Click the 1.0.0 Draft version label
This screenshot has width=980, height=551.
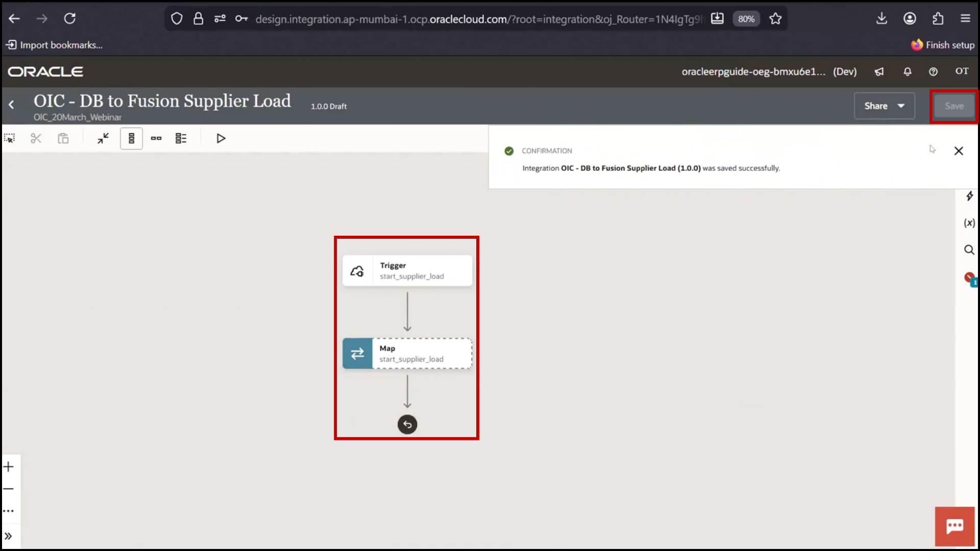click(329, 106)
